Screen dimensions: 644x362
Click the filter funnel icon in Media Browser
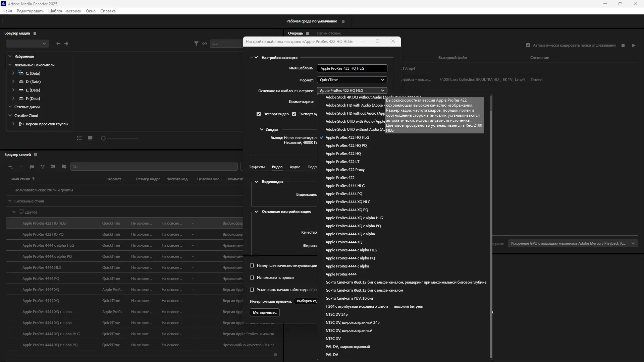point(196,44)
